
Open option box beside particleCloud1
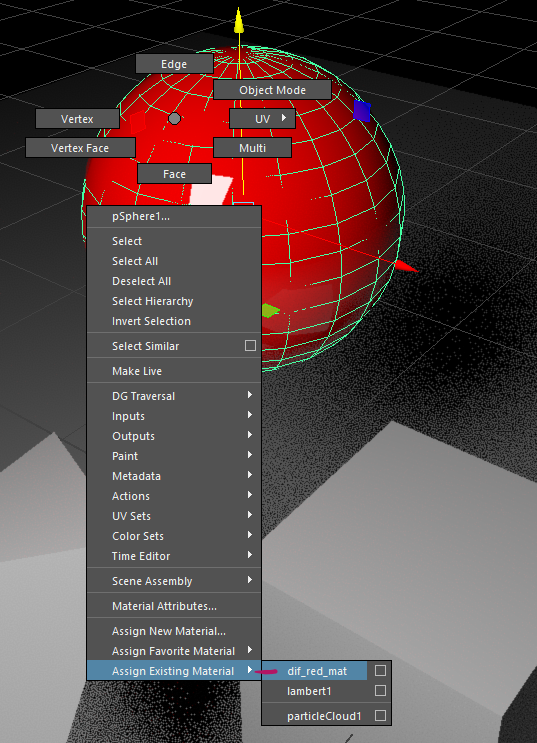[380, 716]
